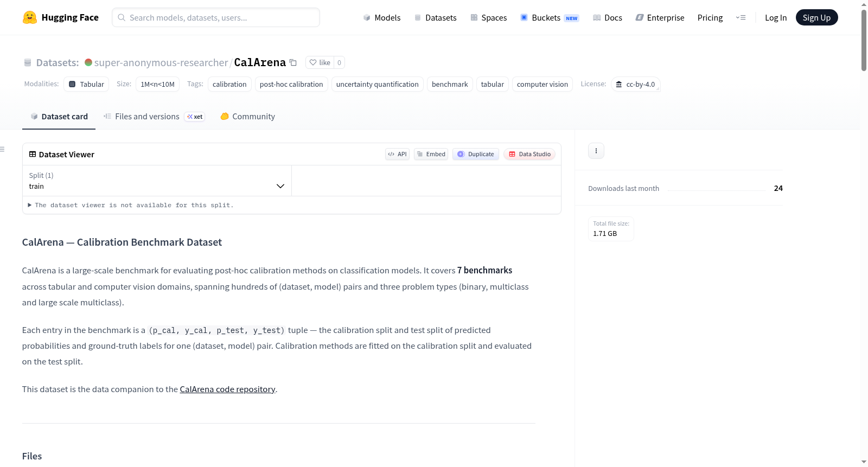This screenshot has width=868, height=467.
Task: Open the cc-by-4.0 license tag
Action: click(x=635, y=84)
